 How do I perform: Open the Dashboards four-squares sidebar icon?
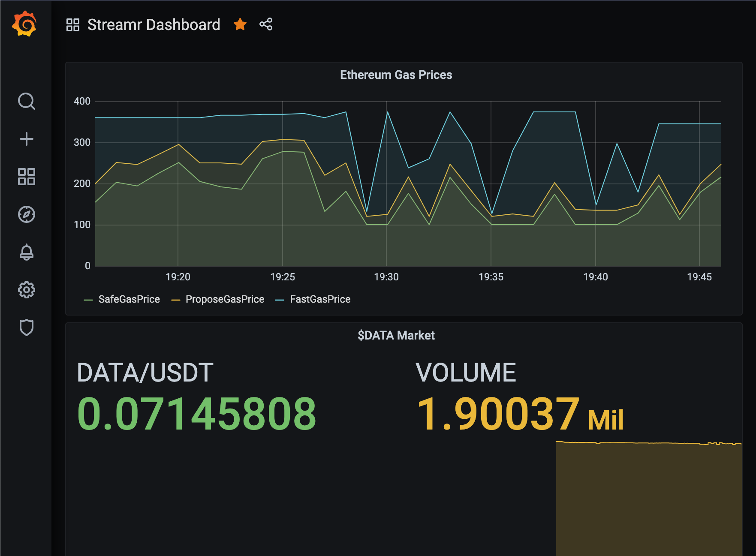26,177
